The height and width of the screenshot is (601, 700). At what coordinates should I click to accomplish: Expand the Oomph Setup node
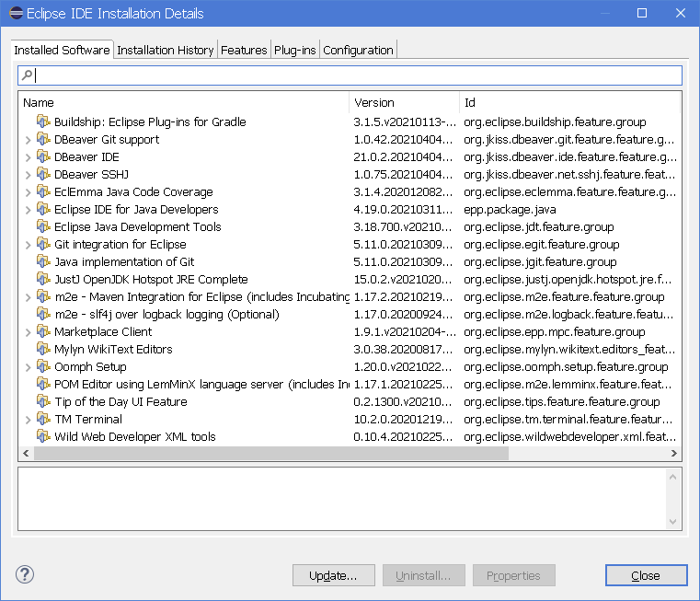(x=29, y=367)
